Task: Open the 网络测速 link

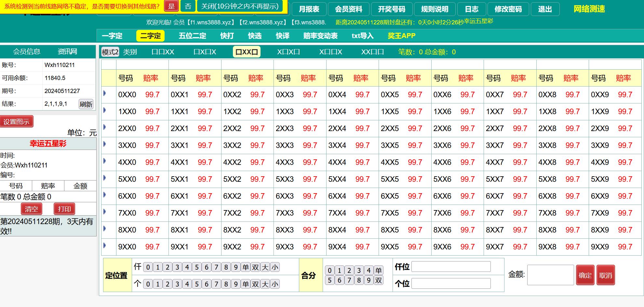Action: pyautogui.click(x=589, y=9)
